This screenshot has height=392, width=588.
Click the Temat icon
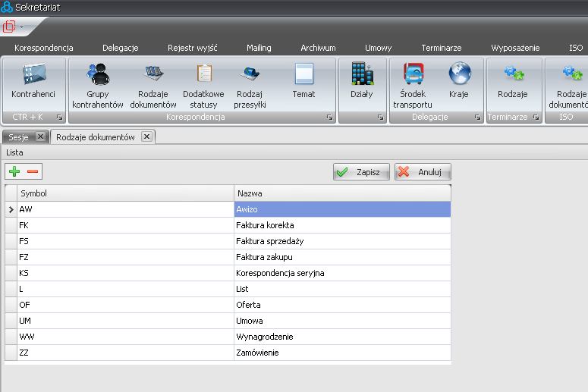coord(303,80)
